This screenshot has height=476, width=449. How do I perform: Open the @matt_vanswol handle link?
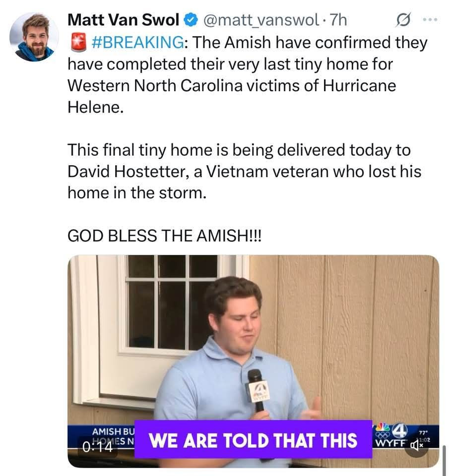[x=260, y=20]
